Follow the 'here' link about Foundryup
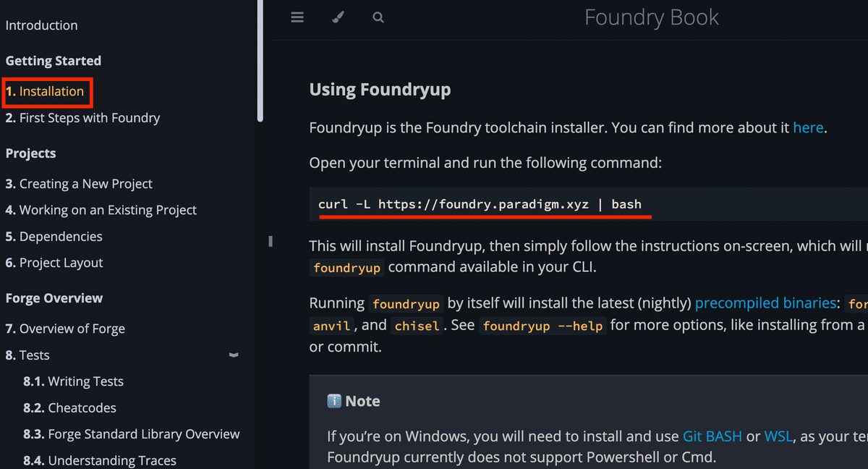Image resolution: width=868 pixels, height=469 pixels. (808, 128)
